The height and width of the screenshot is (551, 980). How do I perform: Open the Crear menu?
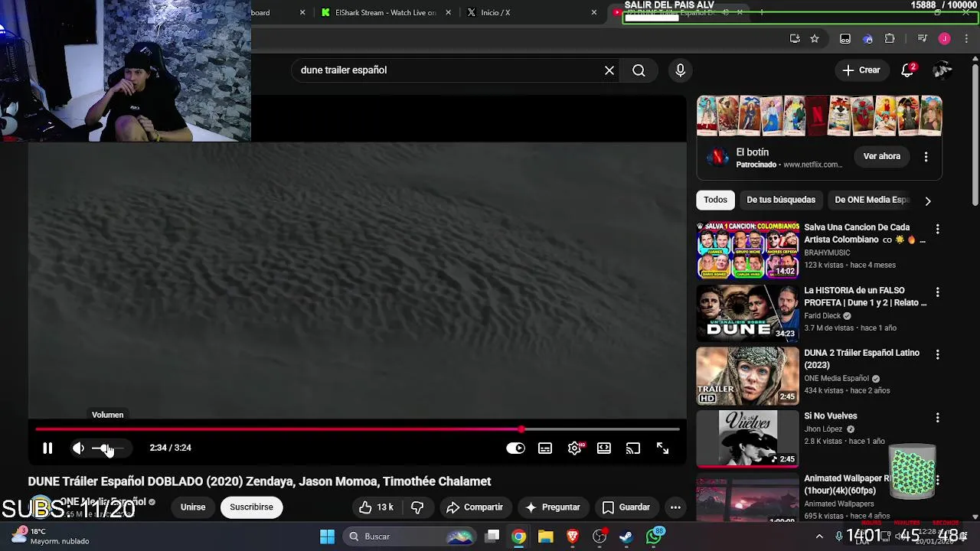[x=861, y=70]
